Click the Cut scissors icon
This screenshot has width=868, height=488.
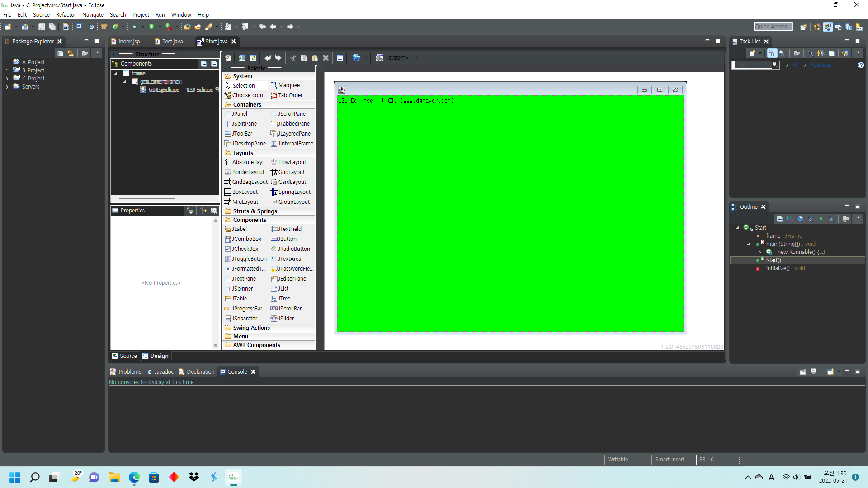pyautogui.click(x=292, y=58)
